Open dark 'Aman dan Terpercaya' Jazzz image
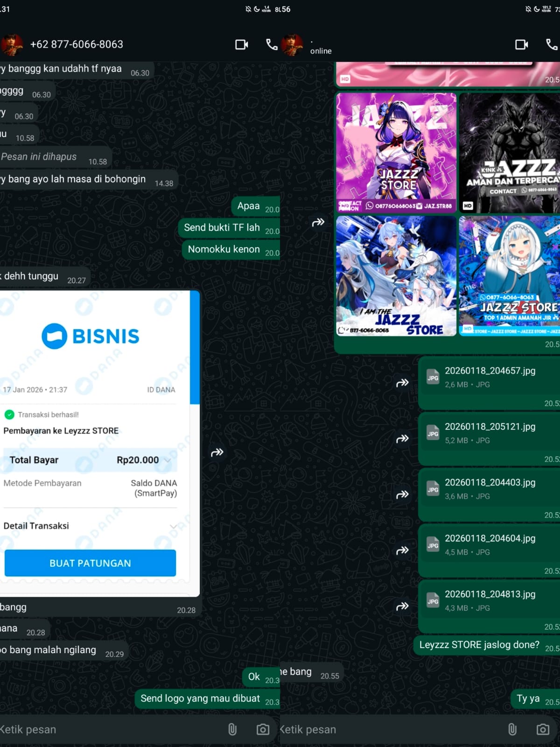This screenshot has height=747, width=560. (x=510, y=152)
